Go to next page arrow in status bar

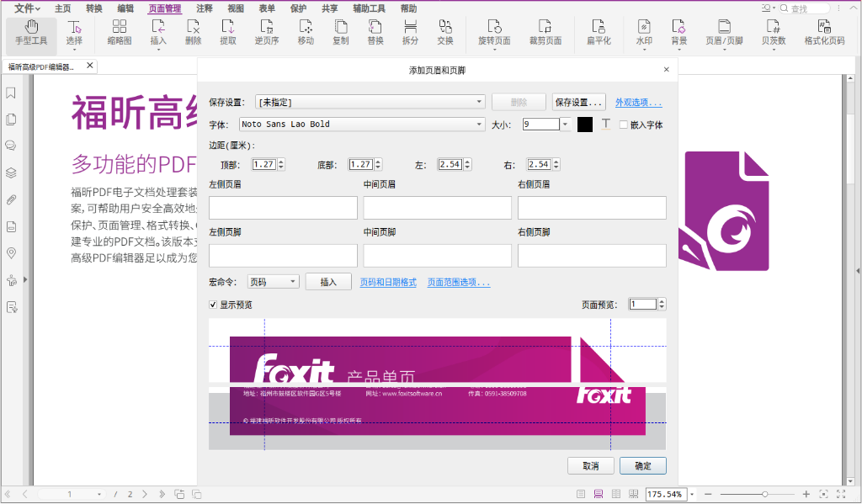click(x=145, y=494)
